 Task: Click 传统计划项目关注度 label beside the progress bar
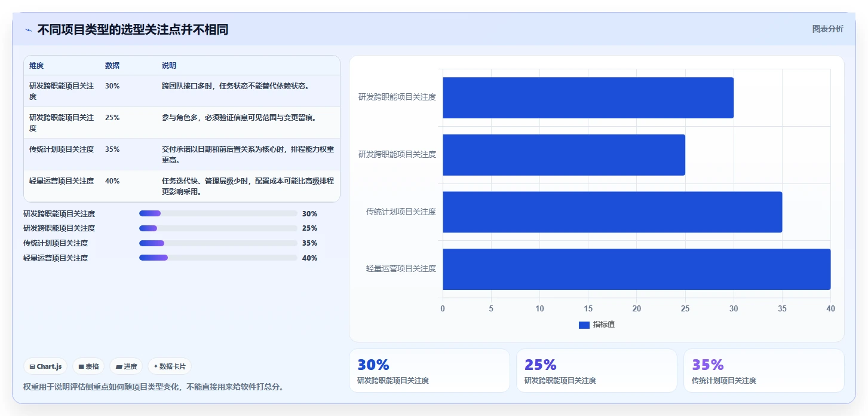tap(56, 243)
